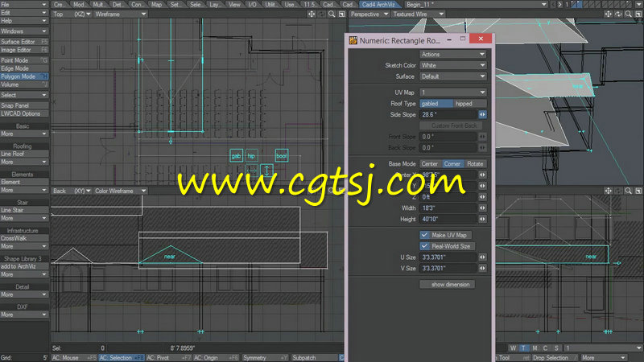Open the Textured Wire display mode dropdown
The height and width of the screenshot is (362, 644).
[x=418, y=14]
